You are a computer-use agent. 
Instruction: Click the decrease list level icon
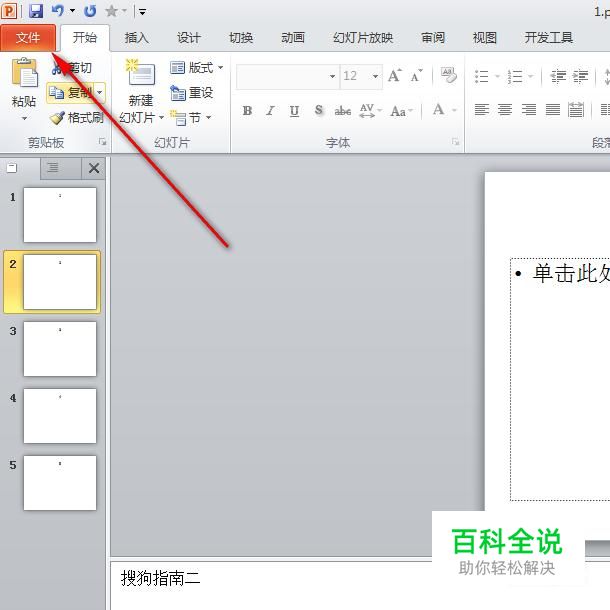(x=558, y=76)
